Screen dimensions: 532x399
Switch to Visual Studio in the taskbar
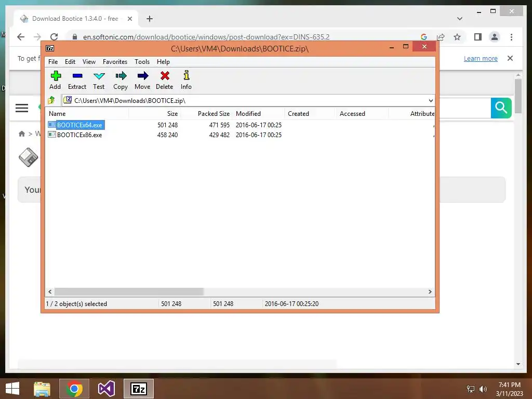[x=107, y=389]
